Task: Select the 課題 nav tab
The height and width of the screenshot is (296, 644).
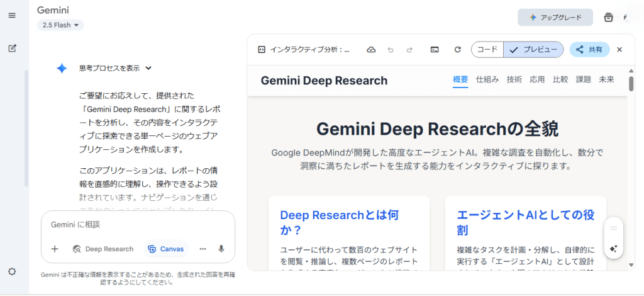Action: (x=583, y=80)
